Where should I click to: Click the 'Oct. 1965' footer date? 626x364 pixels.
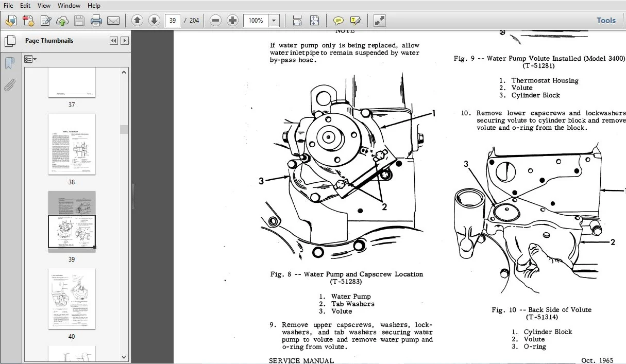coord(598,360)
